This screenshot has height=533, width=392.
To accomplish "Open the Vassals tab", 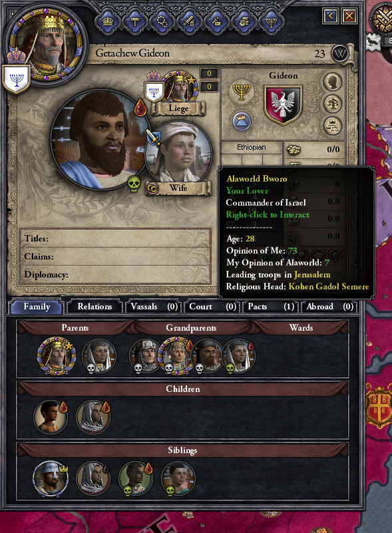I will coord(154,307).
